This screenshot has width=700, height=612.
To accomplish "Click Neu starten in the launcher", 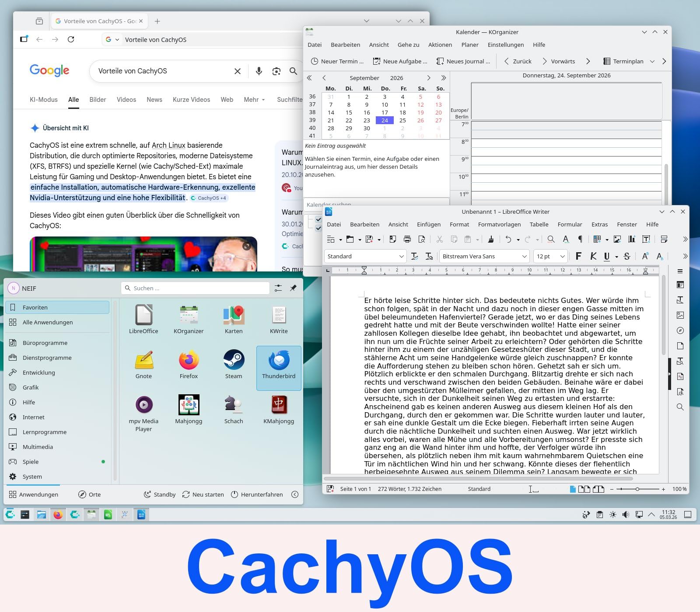I will pyautogui.click(x=203, y=494).
